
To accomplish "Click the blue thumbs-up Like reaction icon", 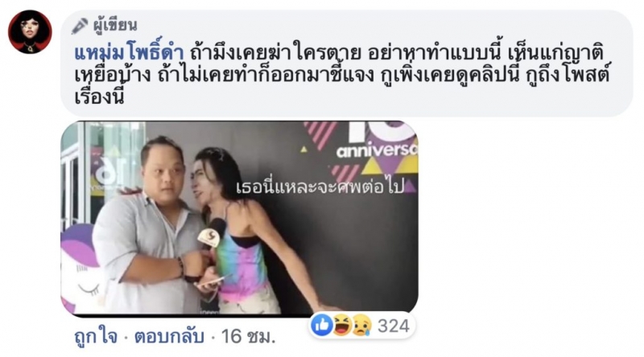I will pyautogui.click(x=322, y=325).
